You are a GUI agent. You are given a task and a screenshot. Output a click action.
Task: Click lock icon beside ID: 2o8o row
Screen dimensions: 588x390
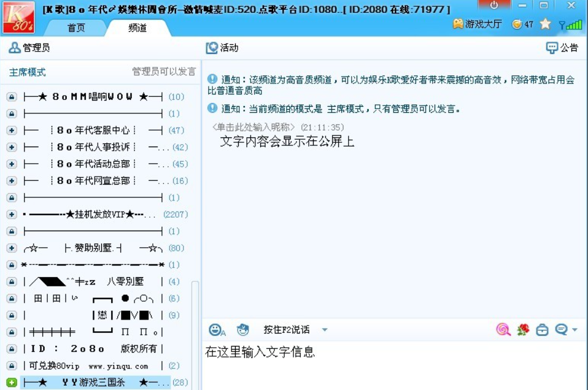pyautogui.click(x=12, y=349)
